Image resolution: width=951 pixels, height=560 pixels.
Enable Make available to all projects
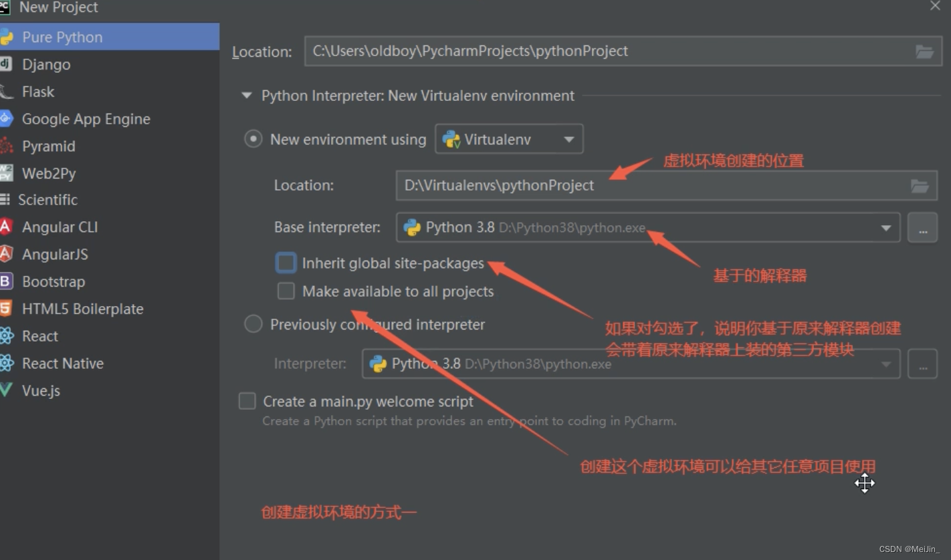[x=286, y=291]
